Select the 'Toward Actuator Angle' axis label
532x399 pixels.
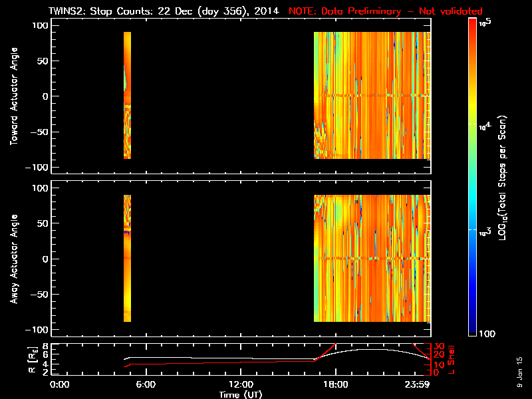12,96
